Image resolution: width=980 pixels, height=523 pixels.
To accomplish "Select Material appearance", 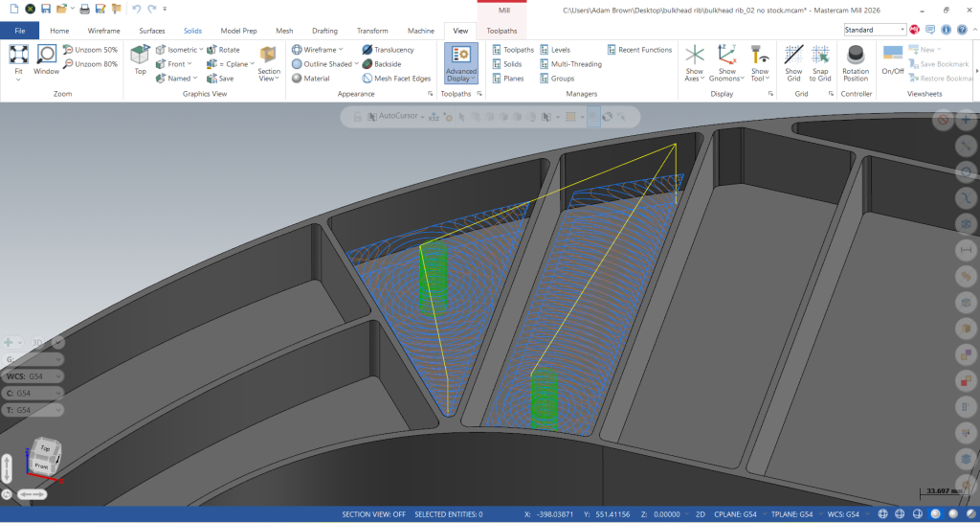I will (x=311, y=79).
